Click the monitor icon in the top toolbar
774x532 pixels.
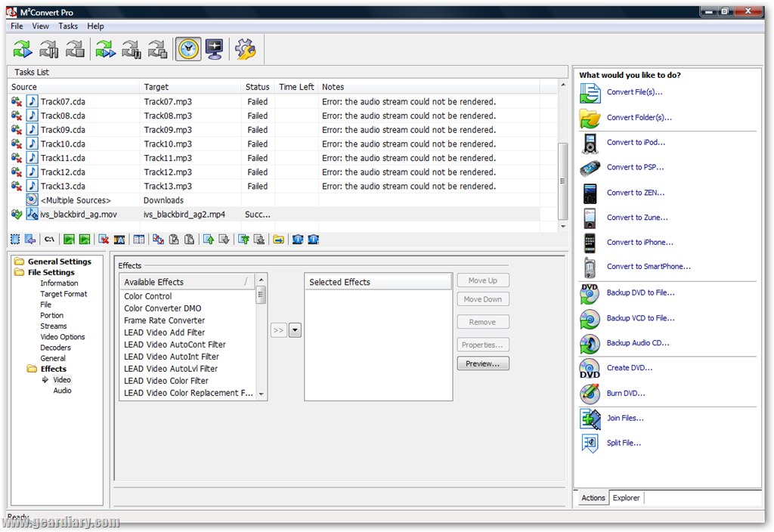[x=215, y=49]
